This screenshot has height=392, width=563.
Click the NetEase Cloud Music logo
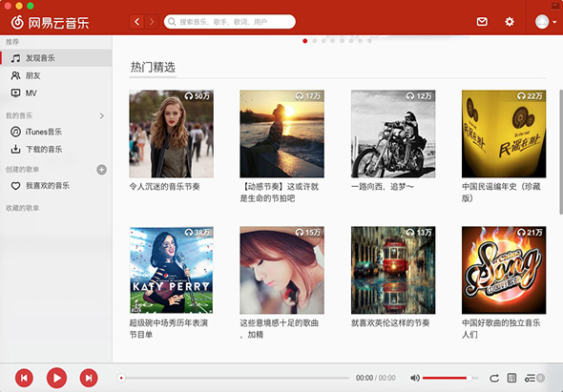[x=50, y=22]
